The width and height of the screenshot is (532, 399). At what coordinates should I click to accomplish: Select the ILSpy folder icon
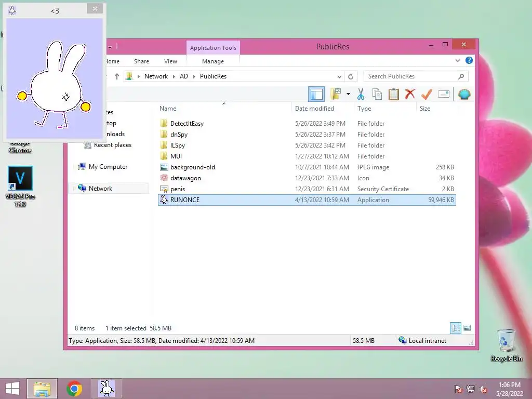164,145
